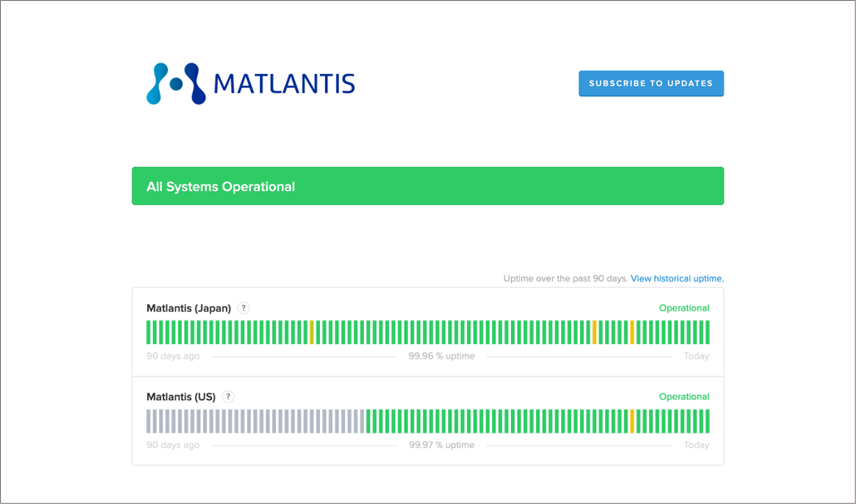The width and height of the screenshot is (856, 504).
Task: Click the middle yellow bar in Japan uptime
Action: (594, 332)
